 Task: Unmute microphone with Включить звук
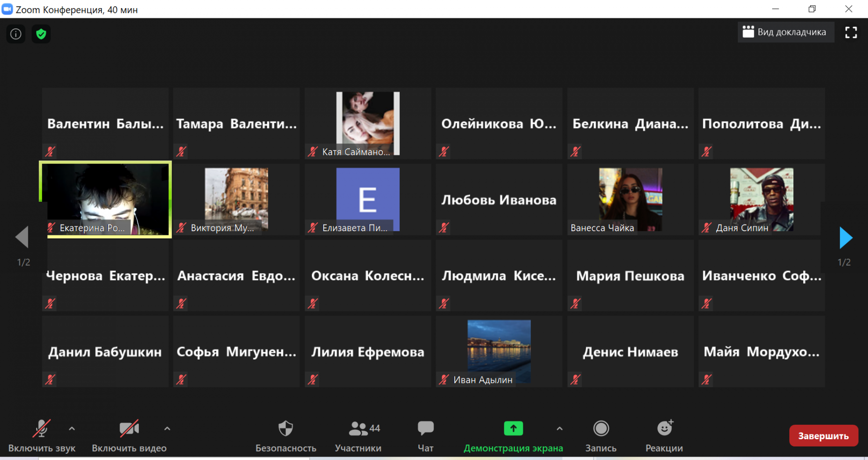tap(41, 436)
